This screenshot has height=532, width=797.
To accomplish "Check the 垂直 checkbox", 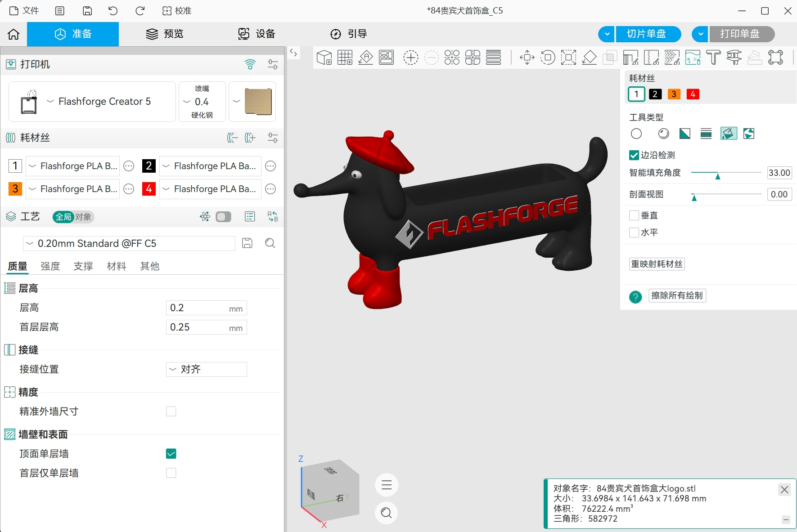I will tap(634, 215).
